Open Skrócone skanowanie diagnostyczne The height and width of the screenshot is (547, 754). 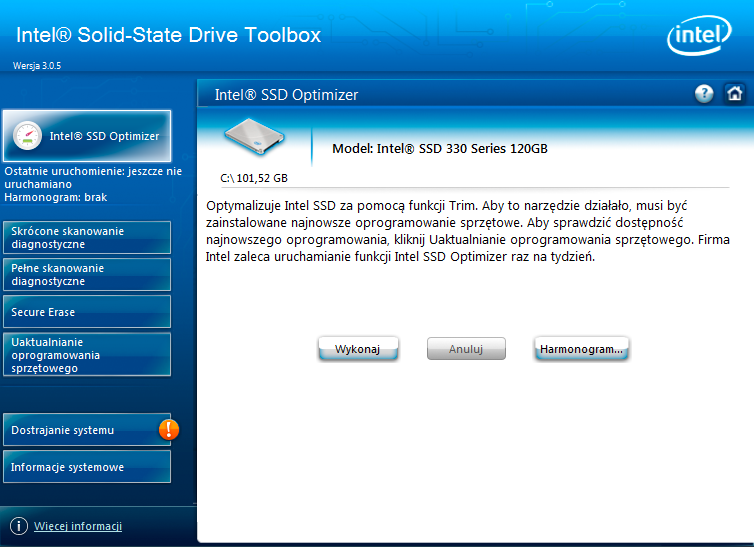coord(87,237)
